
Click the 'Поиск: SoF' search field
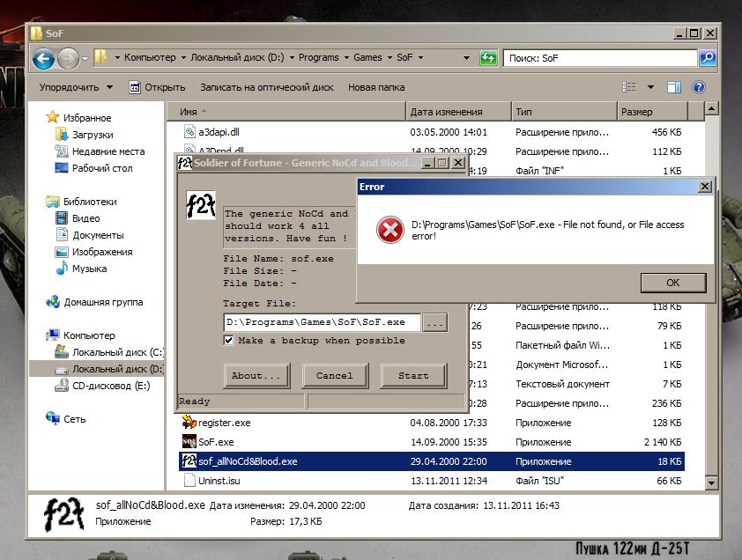pyautogui.click(x=600, y=58)
